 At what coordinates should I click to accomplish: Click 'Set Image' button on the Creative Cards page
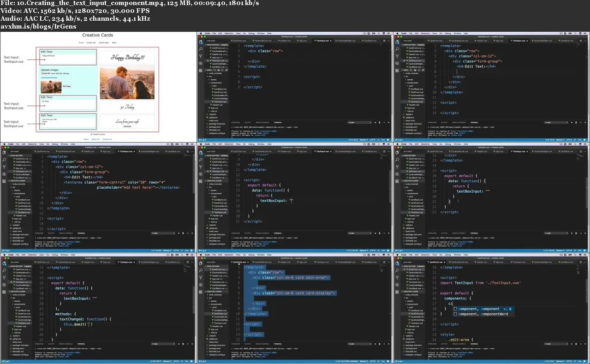pyautogui.click(x=67, y=86)
